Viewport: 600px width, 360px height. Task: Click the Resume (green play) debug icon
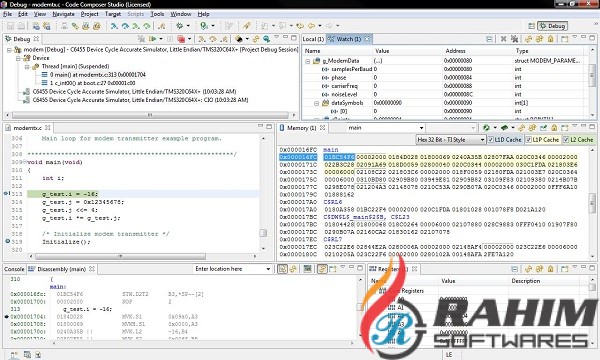(x=153, y=39)
